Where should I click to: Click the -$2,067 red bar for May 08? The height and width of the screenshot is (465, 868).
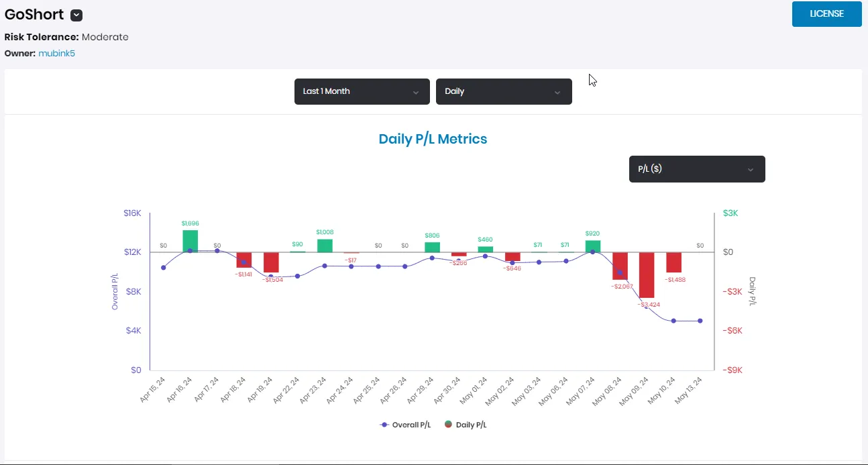pos(620,266)
